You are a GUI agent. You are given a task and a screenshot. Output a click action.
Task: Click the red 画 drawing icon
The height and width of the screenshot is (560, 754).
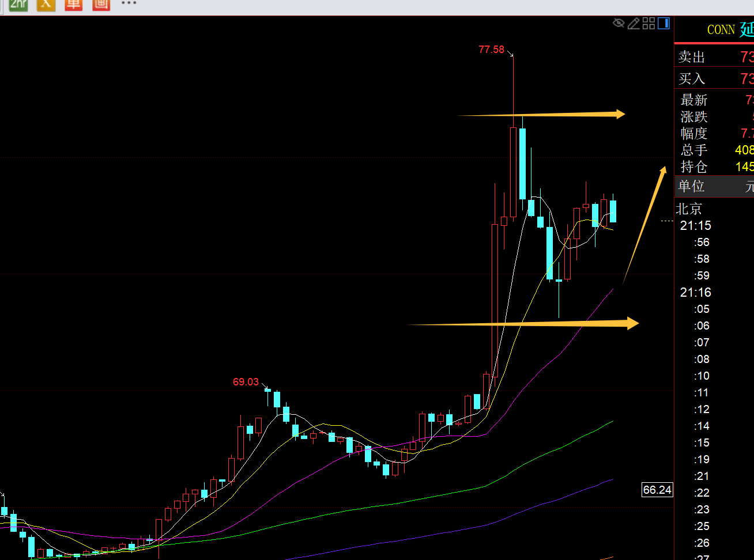(x=101, y=4)
